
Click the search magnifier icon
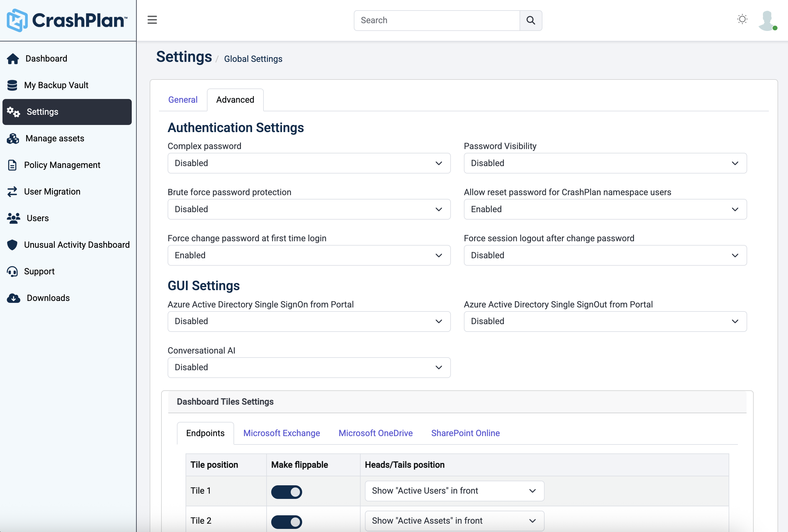pos(530,20)
